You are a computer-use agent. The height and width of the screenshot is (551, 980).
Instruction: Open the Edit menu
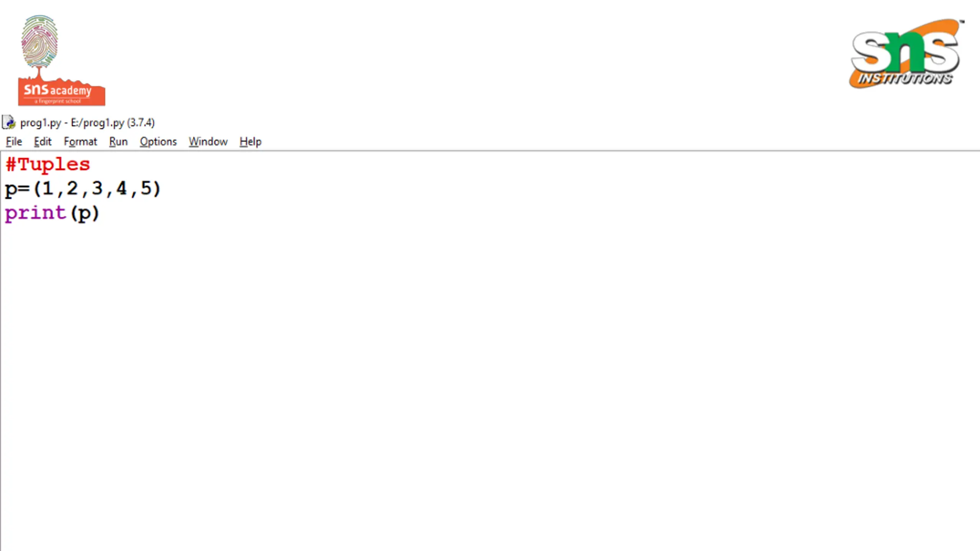click(x=42, y=142)
